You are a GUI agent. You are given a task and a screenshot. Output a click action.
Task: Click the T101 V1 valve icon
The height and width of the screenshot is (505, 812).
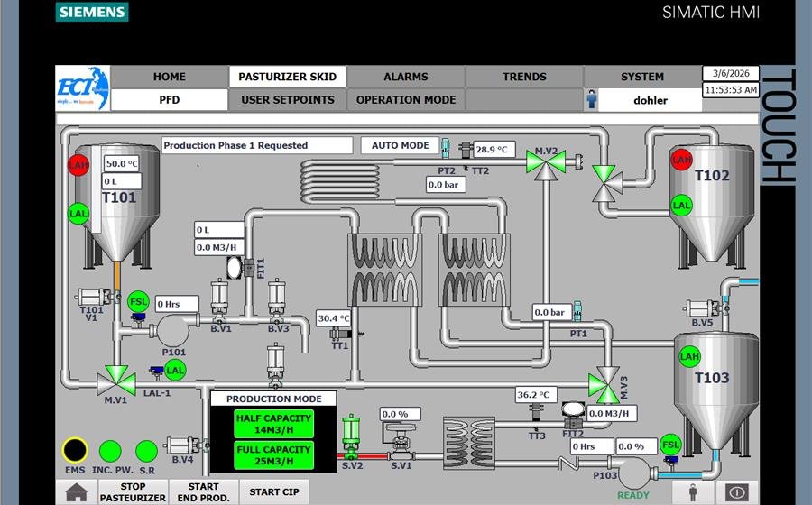point(97,298)
